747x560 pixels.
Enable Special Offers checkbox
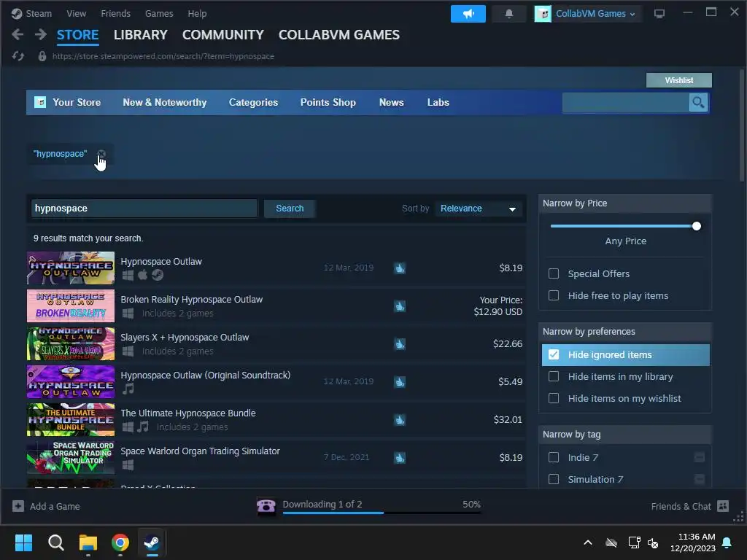pyautogui.click(x=554, y=273)
